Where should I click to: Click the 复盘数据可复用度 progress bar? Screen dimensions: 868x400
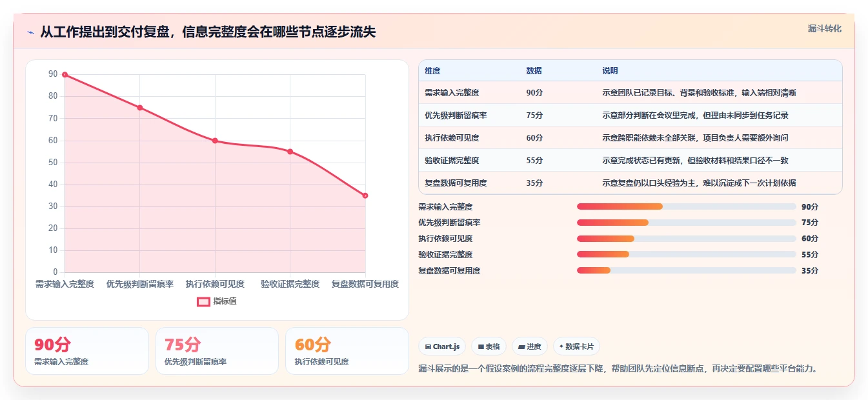[x=686, y=270]
